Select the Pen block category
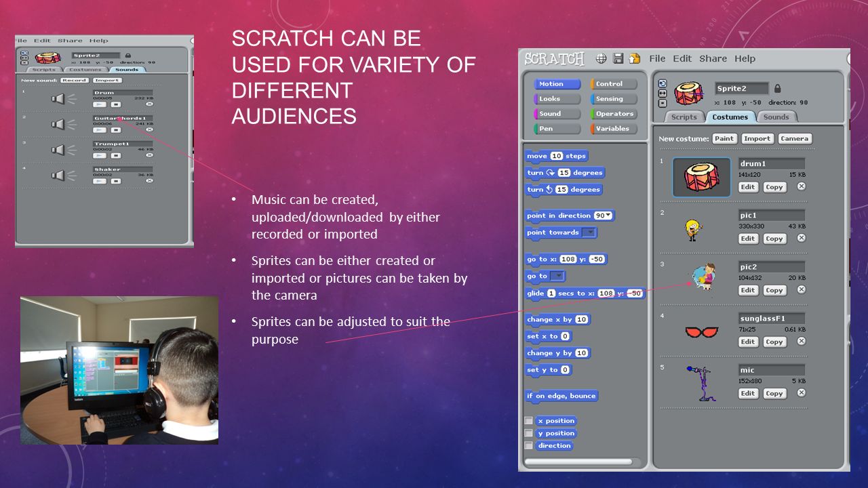 [557, 129]
